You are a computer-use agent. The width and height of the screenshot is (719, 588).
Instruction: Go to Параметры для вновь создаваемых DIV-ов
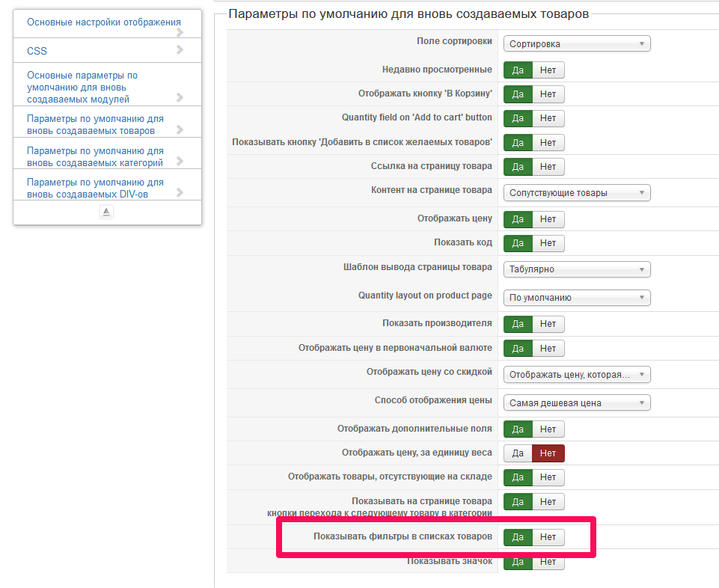95,188
